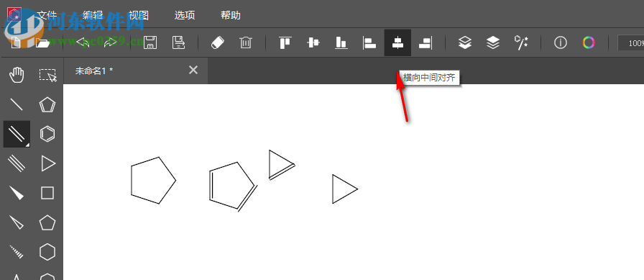Screen dimensions: 644x280
Task: Align objects to vertical middle
Action: click(x=313, y=42)
